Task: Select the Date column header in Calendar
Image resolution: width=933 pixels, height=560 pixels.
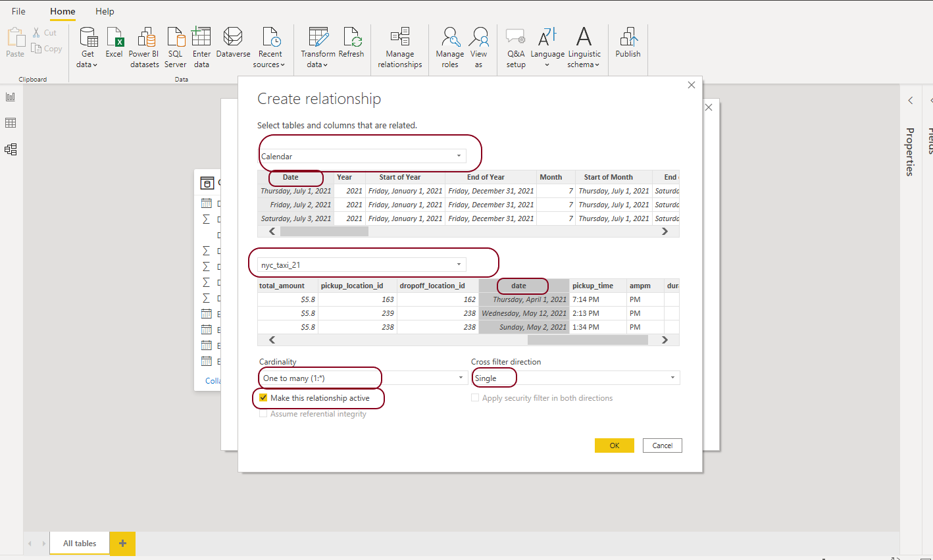Action: point(291,177)
